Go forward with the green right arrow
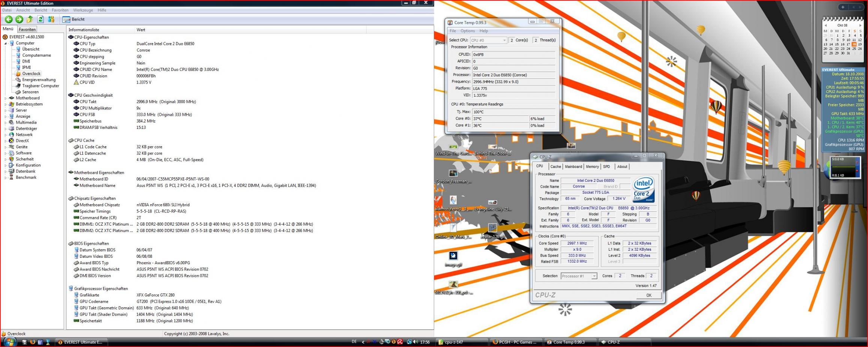The height and width of the screenshot is (347, 868). (x=19, y=19)
